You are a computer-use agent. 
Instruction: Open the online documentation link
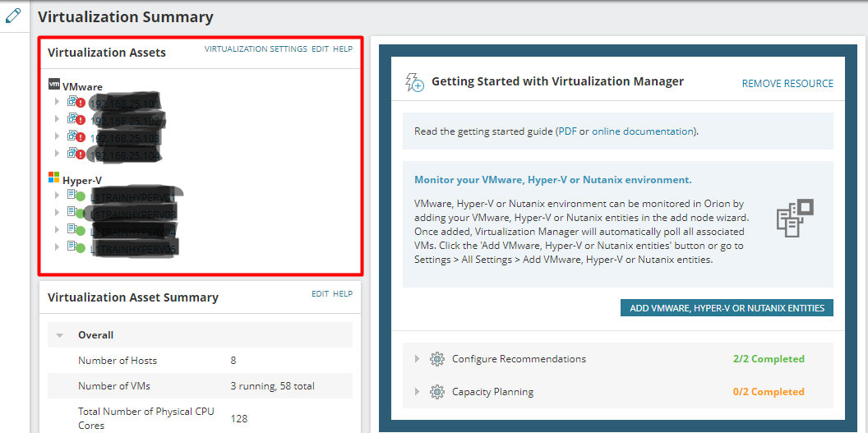(x=643, y=131)
